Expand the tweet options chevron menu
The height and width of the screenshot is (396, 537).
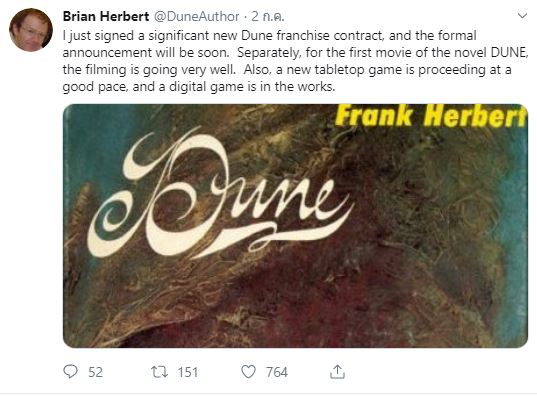click(x=522, y=16)
